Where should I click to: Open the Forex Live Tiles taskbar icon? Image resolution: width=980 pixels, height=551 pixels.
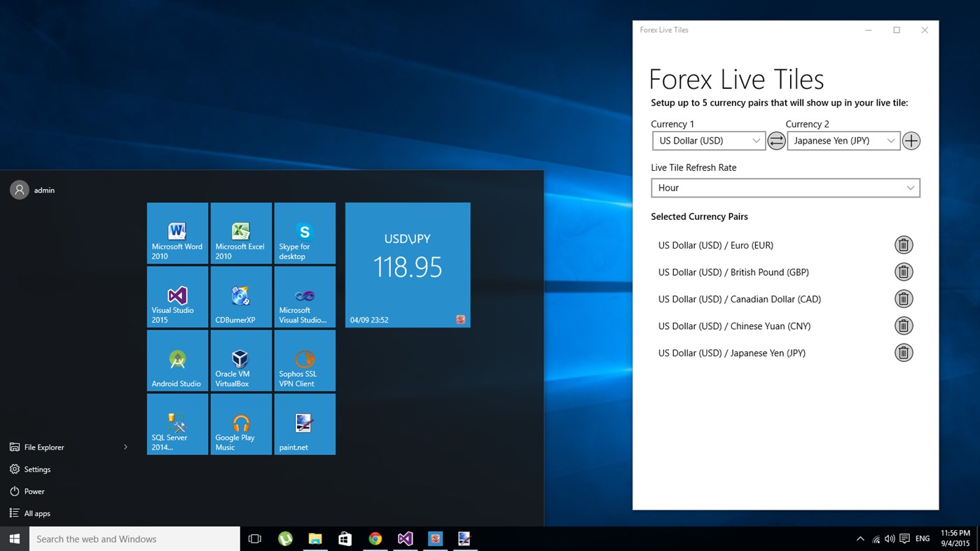tap(436, 539)
